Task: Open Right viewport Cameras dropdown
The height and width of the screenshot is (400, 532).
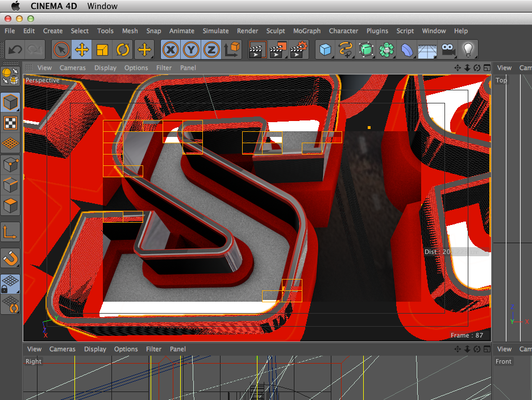Action: 62,349
